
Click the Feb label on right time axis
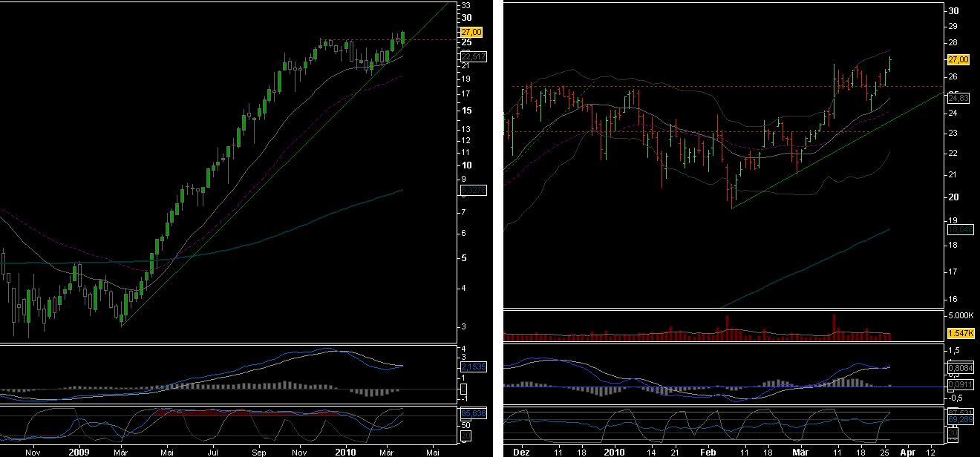[708, 450]
